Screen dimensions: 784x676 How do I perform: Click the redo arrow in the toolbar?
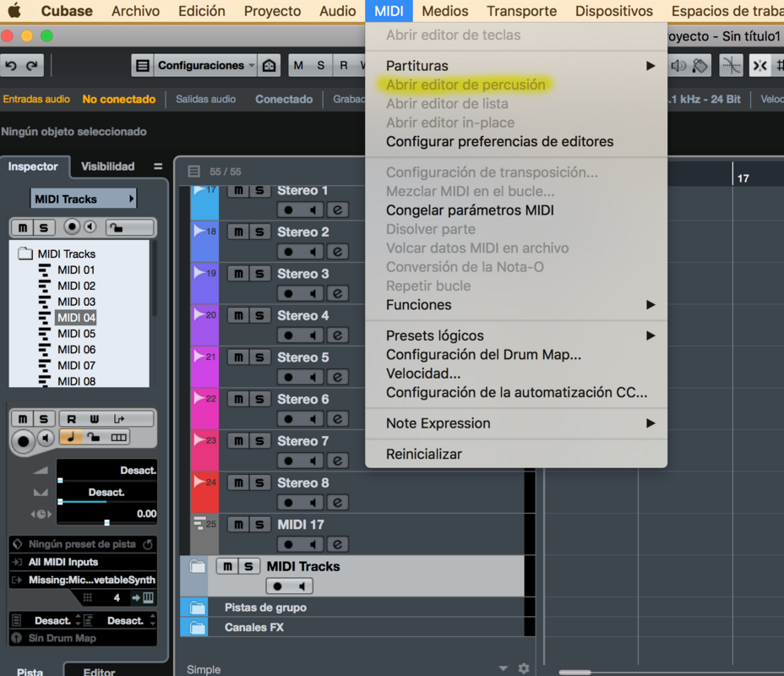coord(32,66)
